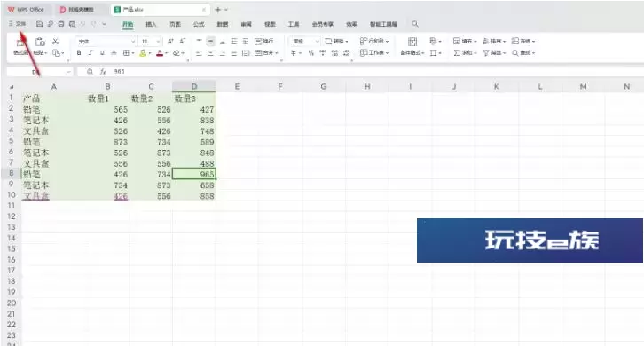The width and height of the screenshot is (644, 346).
Task: Open the 文件 menu
Action: click(x=18, y=24)
